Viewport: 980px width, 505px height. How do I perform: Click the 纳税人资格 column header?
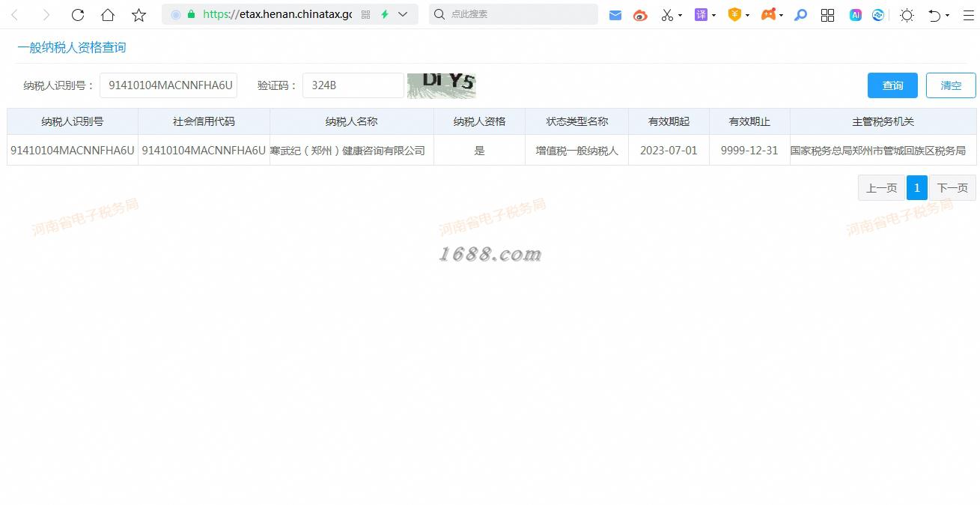coord(480,121)
